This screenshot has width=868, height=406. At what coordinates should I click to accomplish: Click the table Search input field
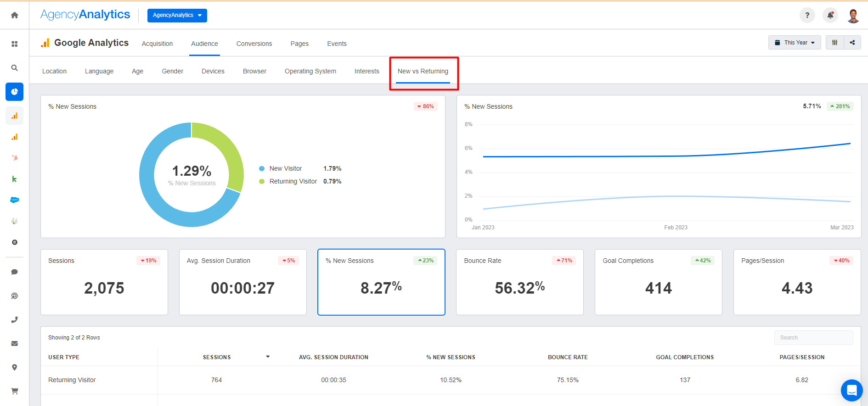tap(813, 338)
